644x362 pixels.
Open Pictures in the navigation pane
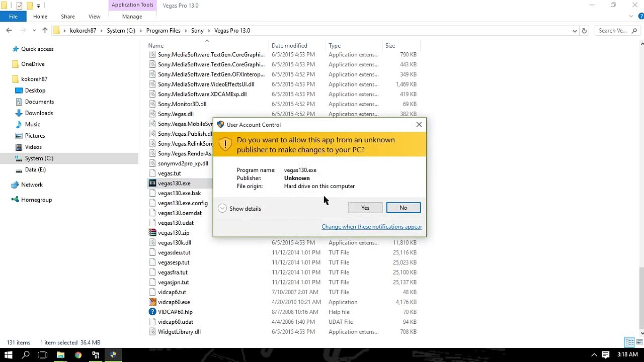click(x=35, y=136)
